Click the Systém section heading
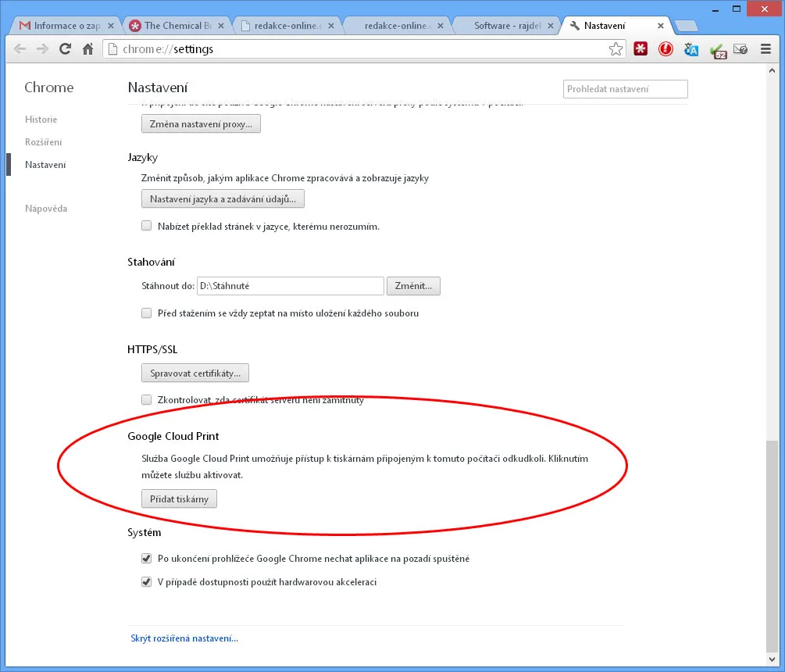Screen dimensions: 785x672 145,532
